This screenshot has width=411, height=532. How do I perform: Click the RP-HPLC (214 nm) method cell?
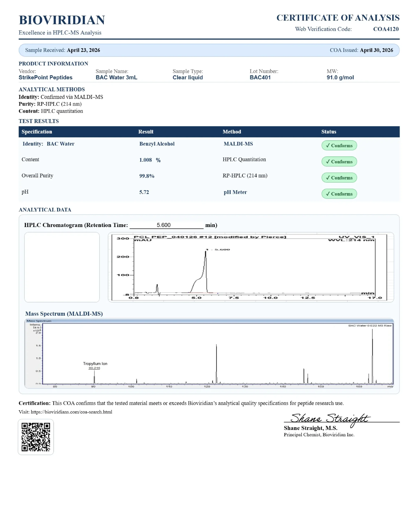coord(245,176)
